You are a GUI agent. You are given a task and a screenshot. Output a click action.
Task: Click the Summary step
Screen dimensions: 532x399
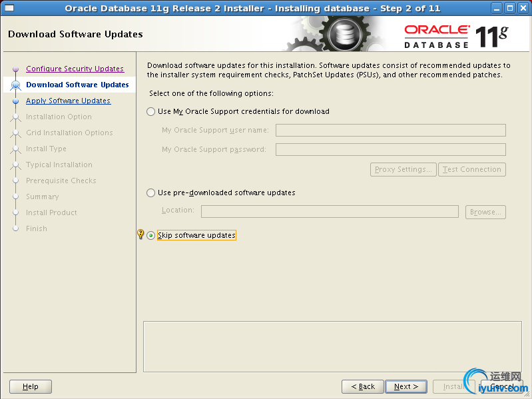pyautogui.click(x=43, y=197)
